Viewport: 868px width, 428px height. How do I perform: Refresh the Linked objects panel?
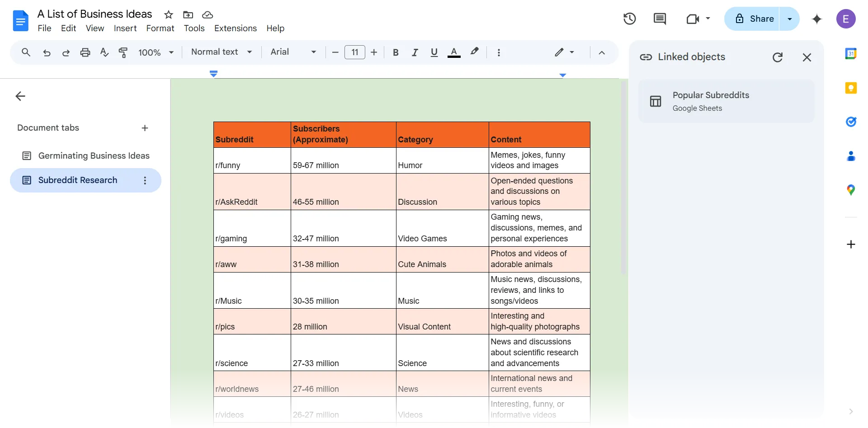pyautogui.click(x=778, y=57)
